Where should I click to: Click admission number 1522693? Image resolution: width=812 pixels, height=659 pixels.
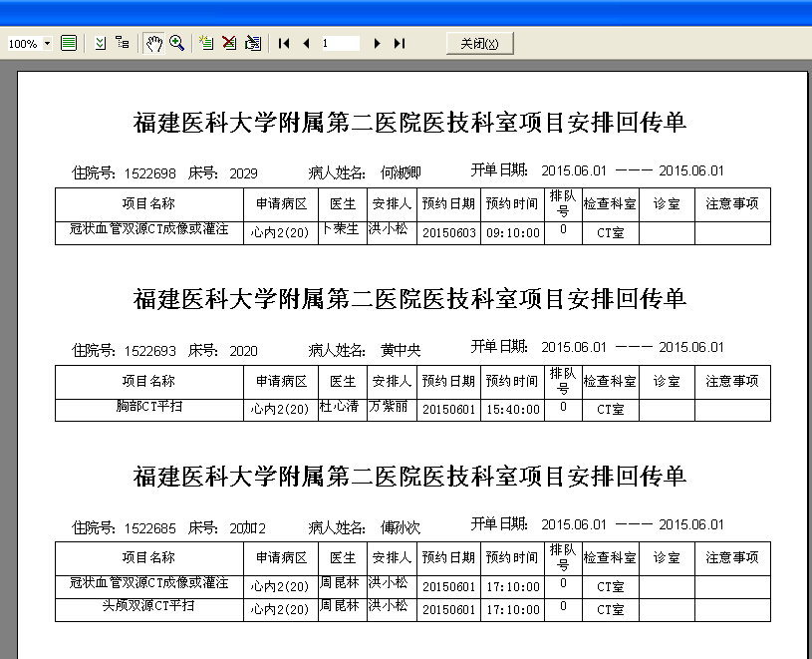150,351
